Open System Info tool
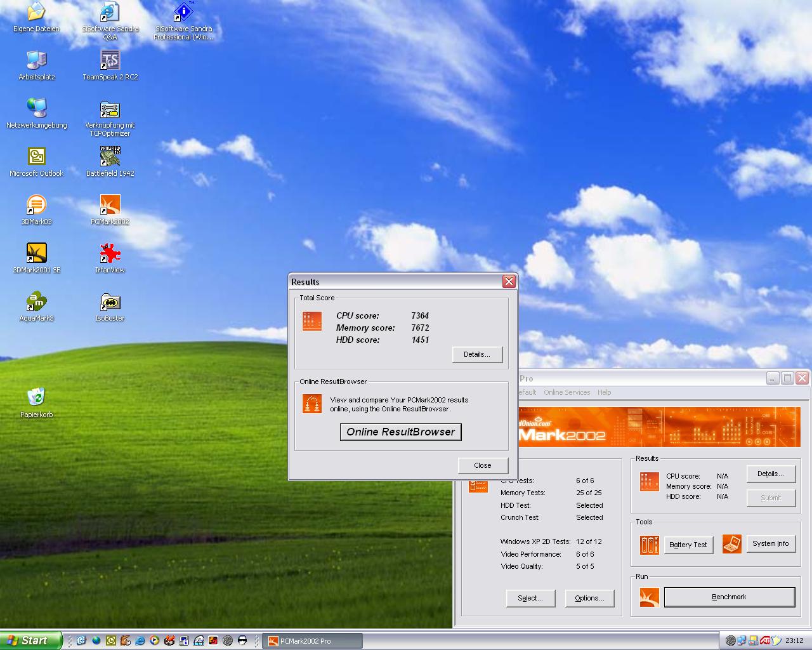 click(771, 543)
